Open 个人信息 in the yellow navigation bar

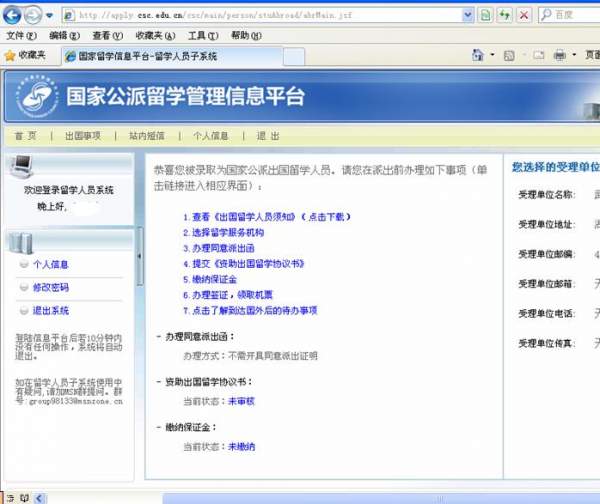211,136
